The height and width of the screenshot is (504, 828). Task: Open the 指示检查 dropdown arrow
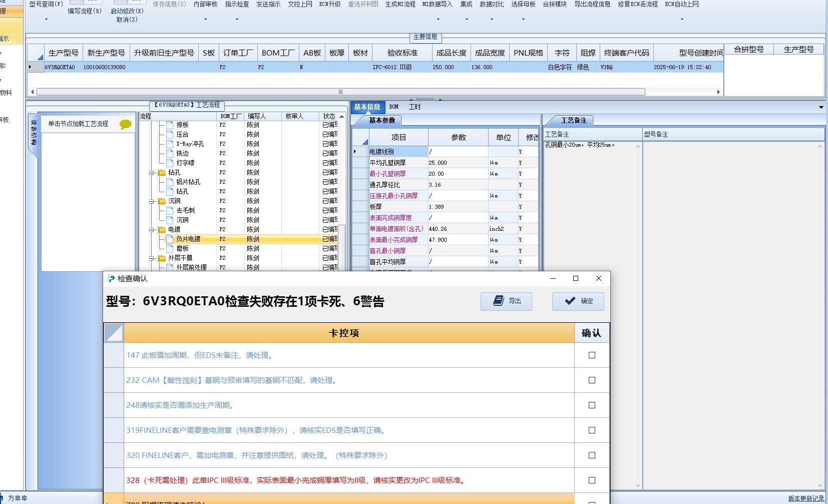[x=237, y=20]
